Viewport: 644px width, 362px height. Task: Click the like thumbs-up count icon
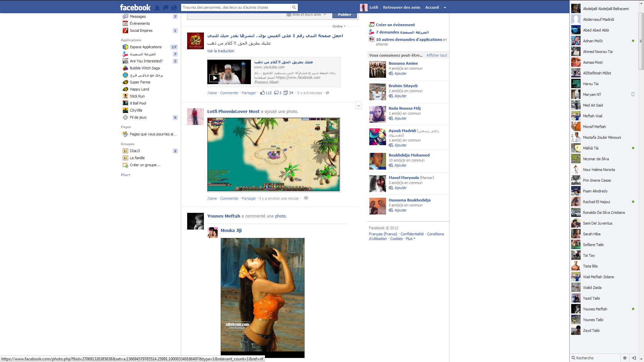click(x=263, y=93)
